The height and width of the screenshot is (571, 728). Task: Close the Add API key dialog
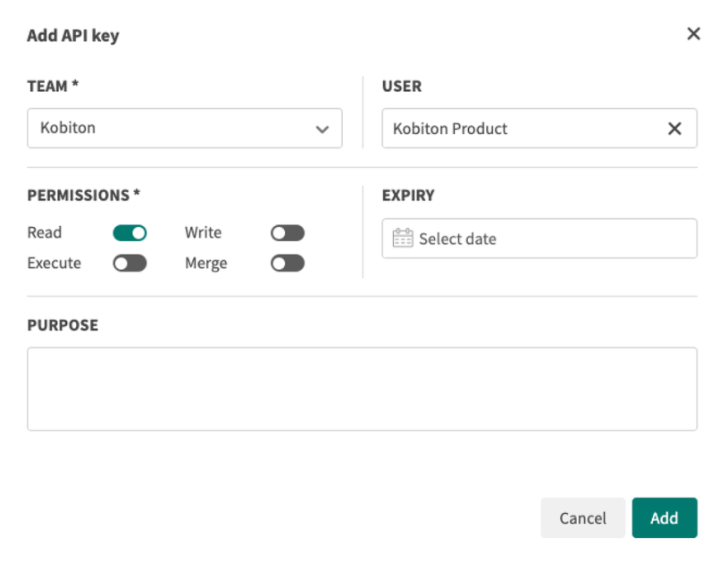693,33
